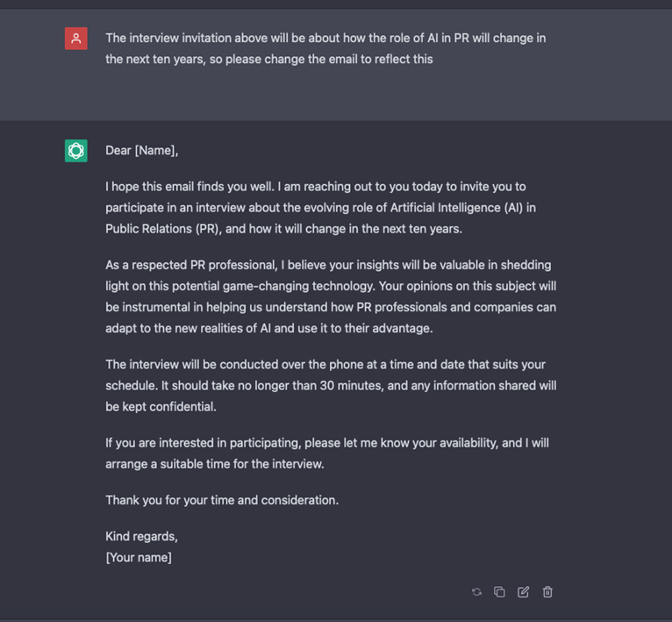Screen dimensions: 672x622
Task: Click the "[Your name]" placeholder text
Action: [139, 557]
